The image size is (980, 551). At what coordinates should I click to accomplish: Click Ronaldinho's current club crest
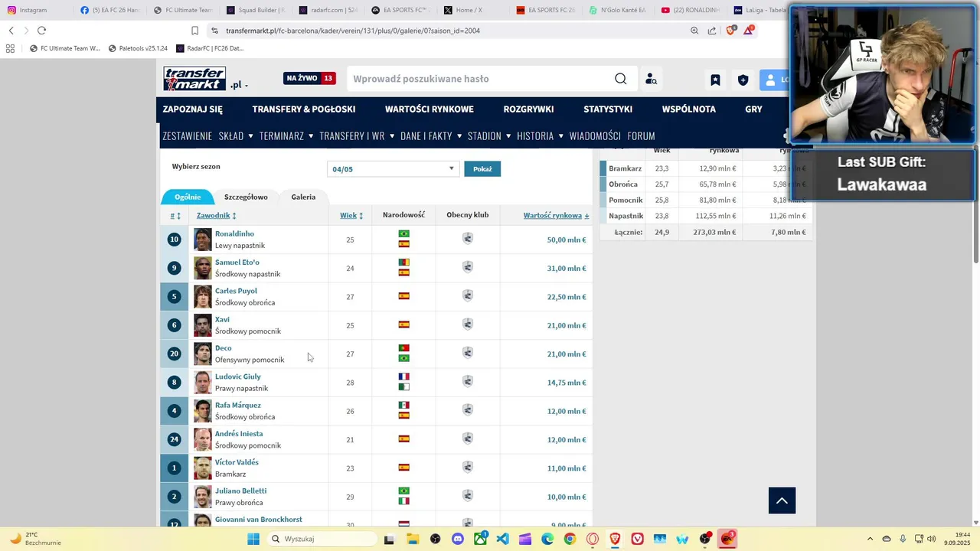pyautogui.click(x=468, y=239)
